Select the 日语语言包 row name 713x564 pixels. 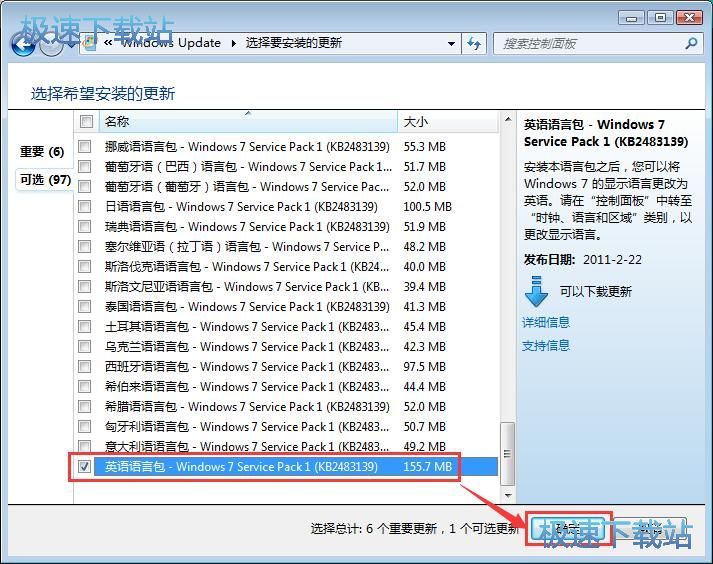pyautogui.click(x=241, y=206)
